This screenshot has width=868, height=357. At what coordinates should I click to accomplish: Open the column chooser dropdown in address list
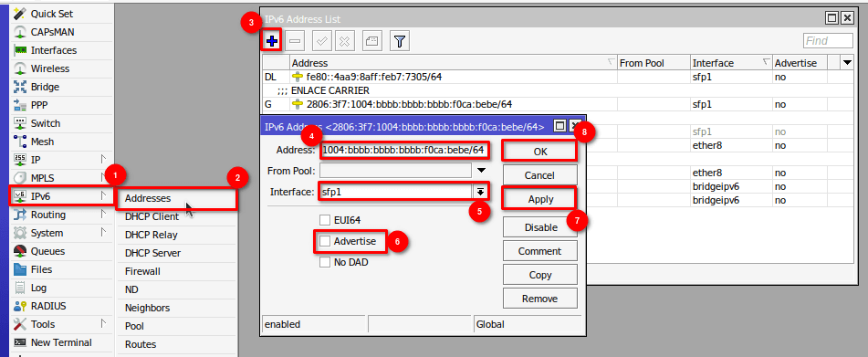coord(848,63)
